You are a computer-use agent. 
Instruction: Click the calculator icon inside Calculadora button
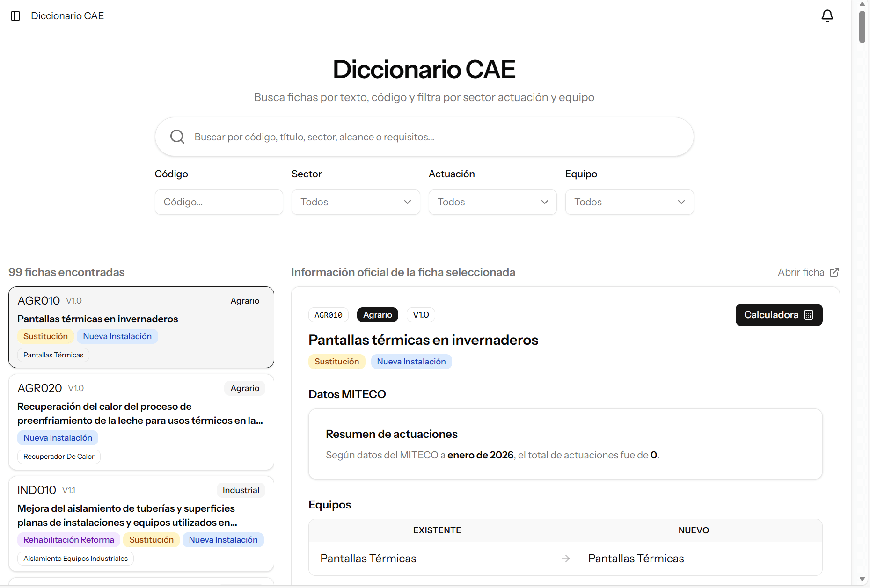click(x=809, y=314)
